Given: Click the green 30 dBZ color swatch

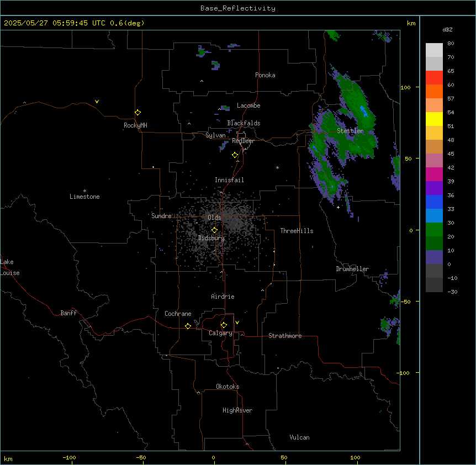Looking at the screenshot, I should pyautogui.click(x=434, y=230).
